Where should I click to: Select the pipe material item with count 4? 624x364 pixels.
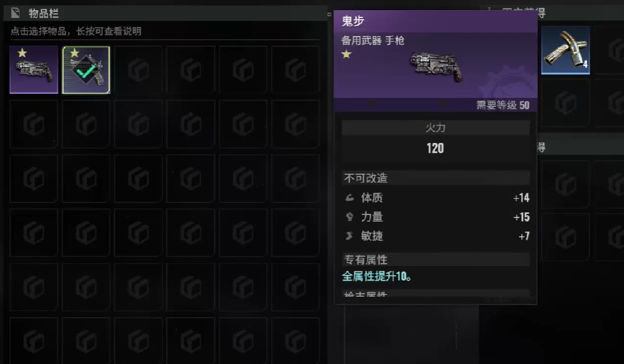[x=565, y=50]
